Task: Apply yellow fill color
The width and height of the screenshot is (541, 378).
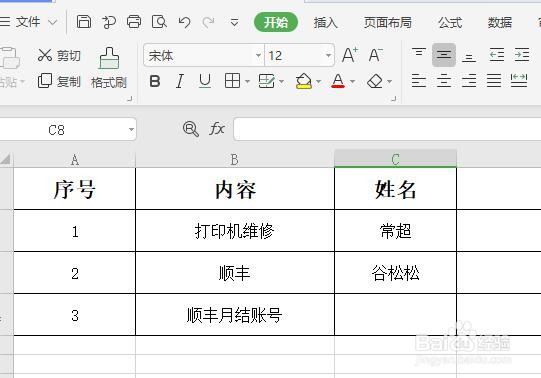Action: (304, 81)
